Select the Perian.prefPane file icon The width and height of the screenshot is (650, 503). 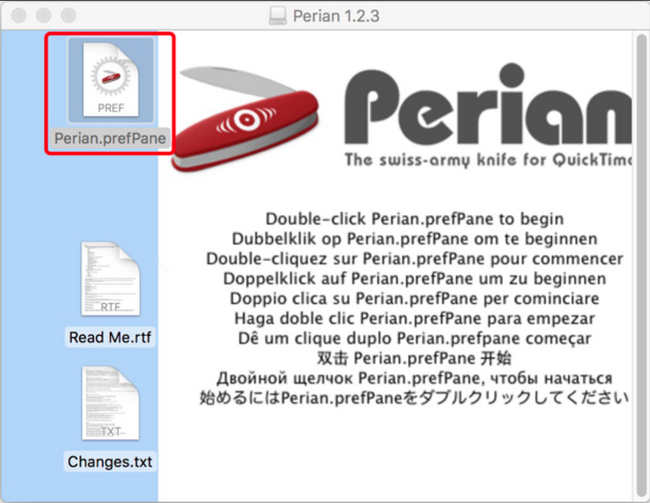(x=111, y=80)
